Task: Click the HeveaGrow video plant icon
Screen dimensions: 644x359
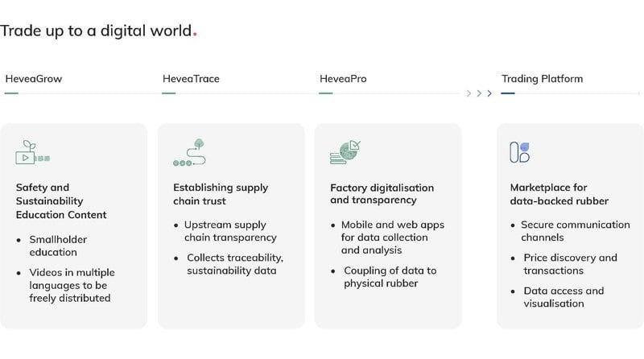Action: (x=33, y=153)
